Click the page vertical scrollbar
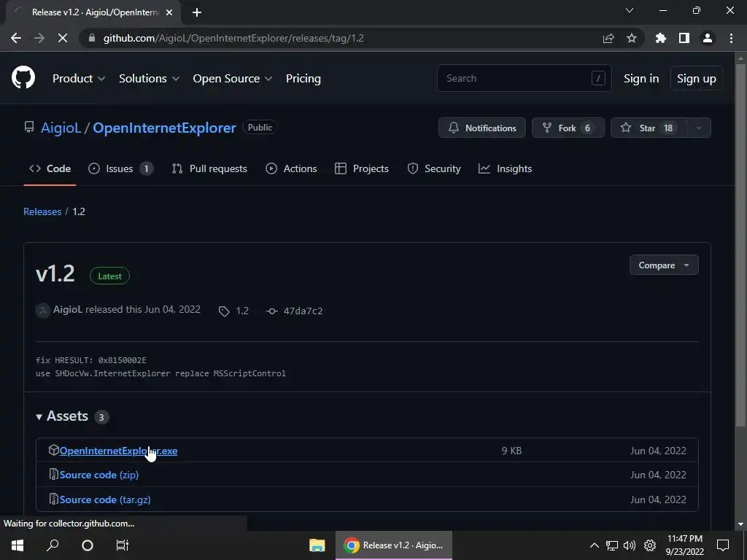The image size is (747, 560). [x=740, y=245]
